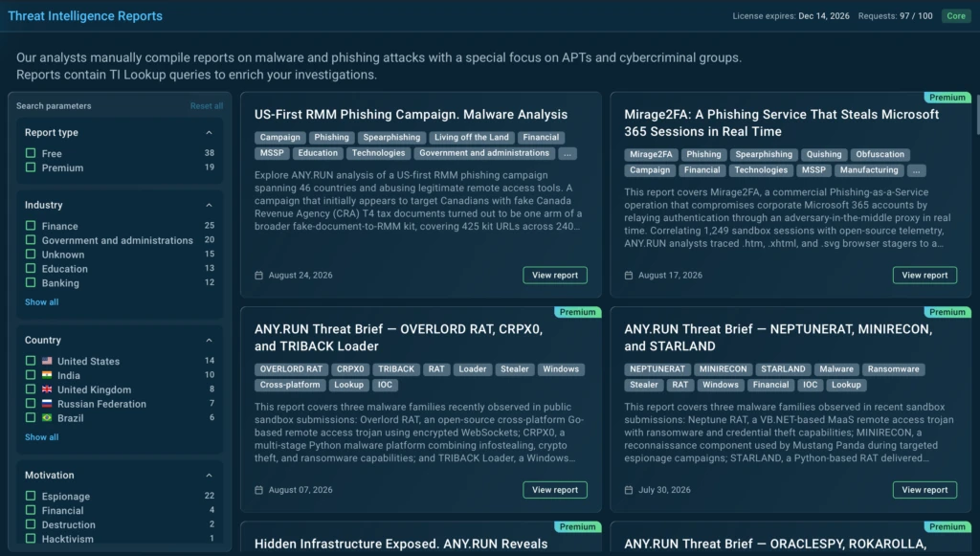Click the Brazil flag icon
Viewport: 980px width, 556px height.
click(47, 418)
